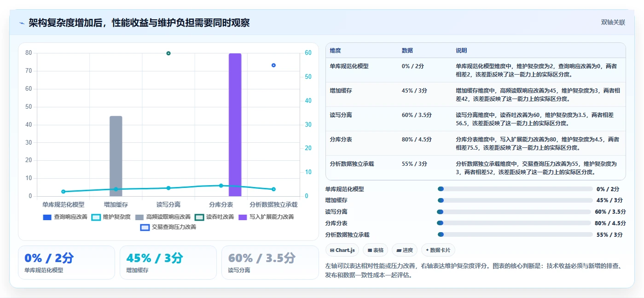Viewport: 644px width, 298px height.
Task: Click the 80% / 4.5分 progress value
Action: 610,223
